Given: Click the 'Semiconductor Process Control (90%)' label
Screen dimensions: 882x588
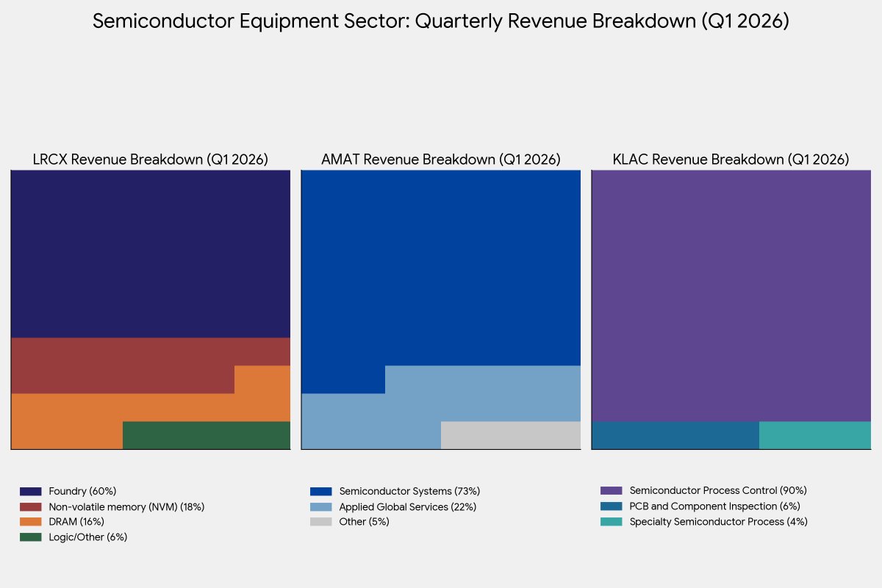Looking at the screenshot, I should tap(718, 491).
